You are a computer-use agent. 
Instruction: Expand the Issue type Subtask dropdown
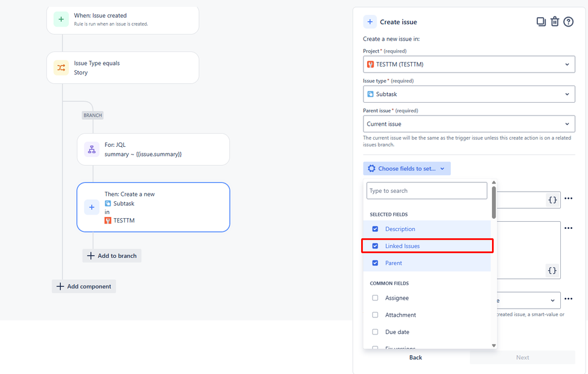pos(469,94)
